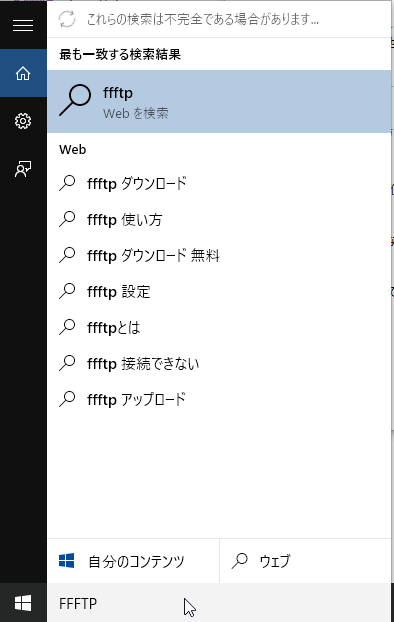
Task: Click the これらの検索は不完全である場合があります notice
Action: [x=203, y=19]
